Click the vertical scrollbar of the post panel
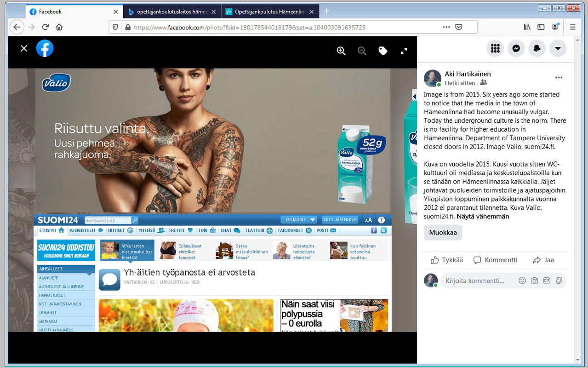 577,201
